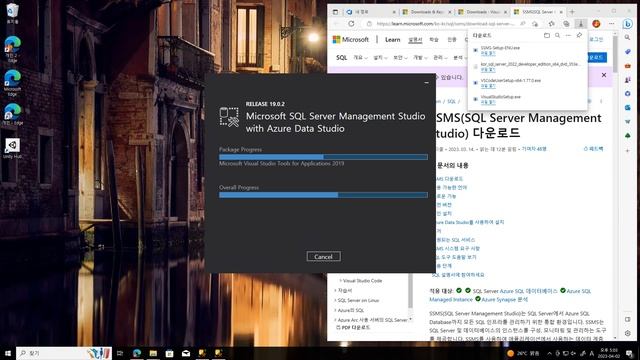Expand the third SQL navigation dropdown

[400, 58]
